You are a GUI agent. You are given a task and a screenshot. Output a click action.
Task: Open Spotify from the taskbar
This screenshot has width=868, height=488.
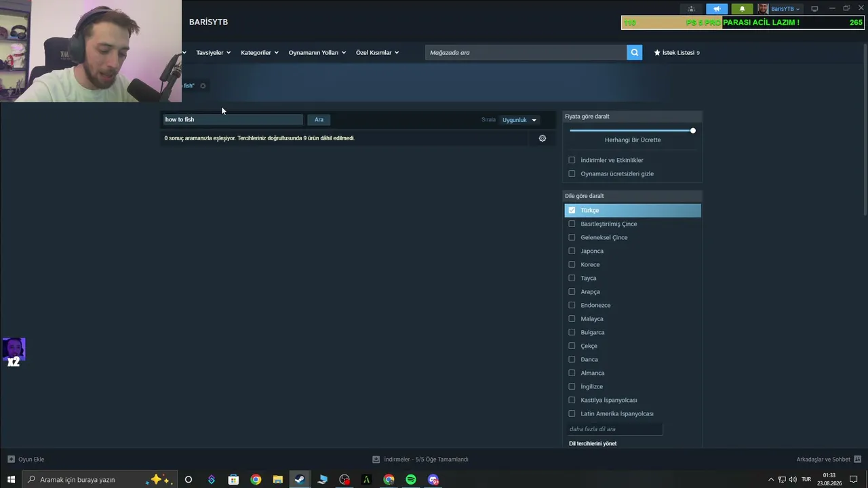click(411, 480)
